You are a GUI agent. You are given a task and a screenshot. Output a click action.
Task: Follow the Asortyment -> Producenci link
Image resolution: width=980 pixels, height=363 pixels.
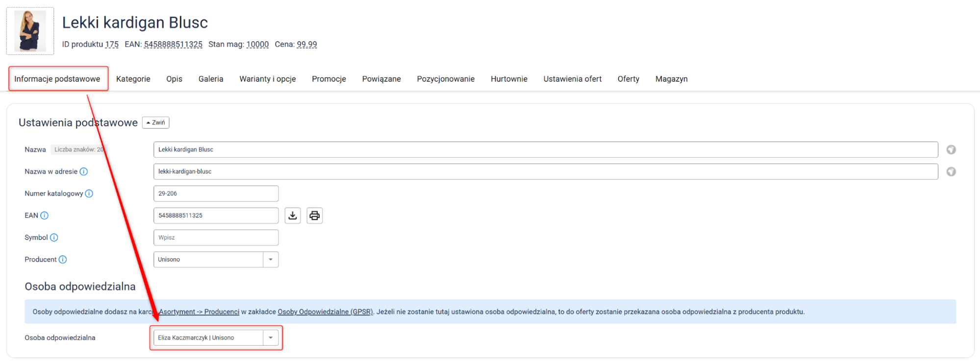coord(199,312)
